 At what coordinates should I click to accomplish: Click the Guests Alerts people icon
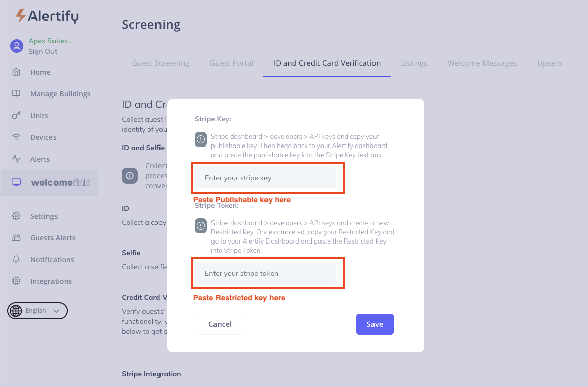pyautogui.click(x=16, y=238)
